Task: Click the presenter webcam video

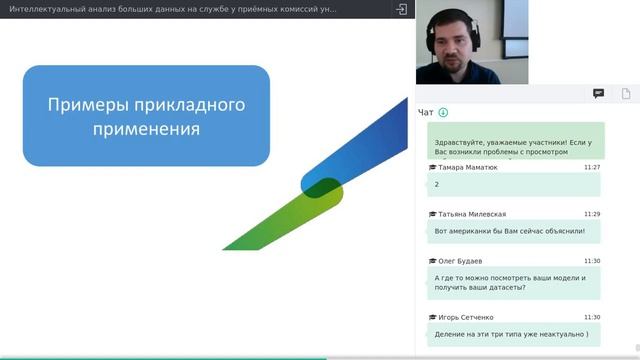Action: pyautogui.click(x=472, y=42)
